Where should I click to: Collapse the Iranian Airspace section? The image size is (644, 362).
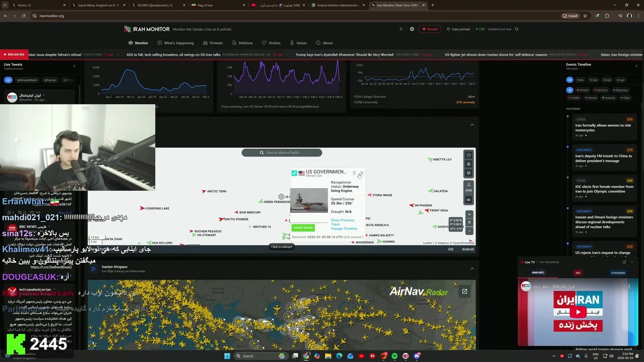(472, 268)
